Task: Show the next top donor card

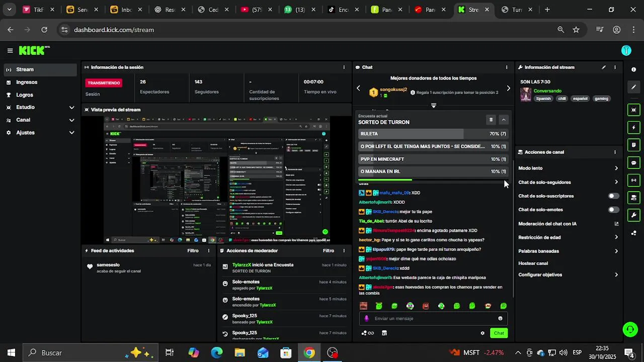Action: [508, 88]
